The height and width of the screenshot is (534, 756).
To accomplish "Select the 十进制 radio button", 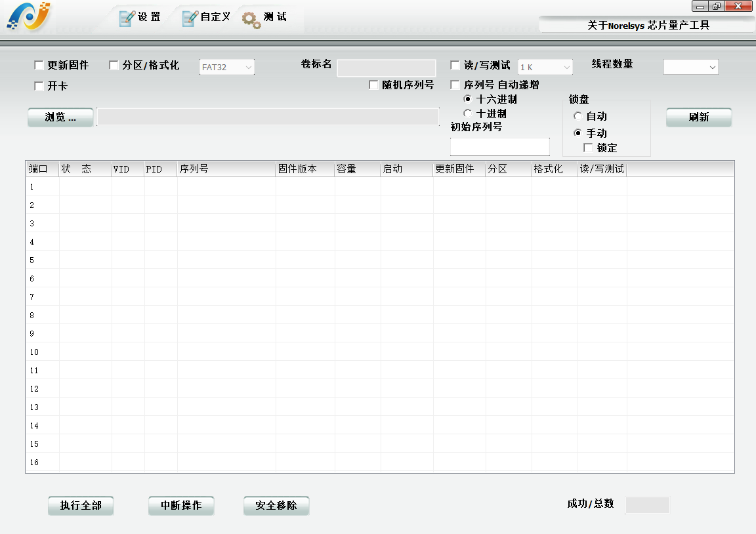I will [467, 113].
